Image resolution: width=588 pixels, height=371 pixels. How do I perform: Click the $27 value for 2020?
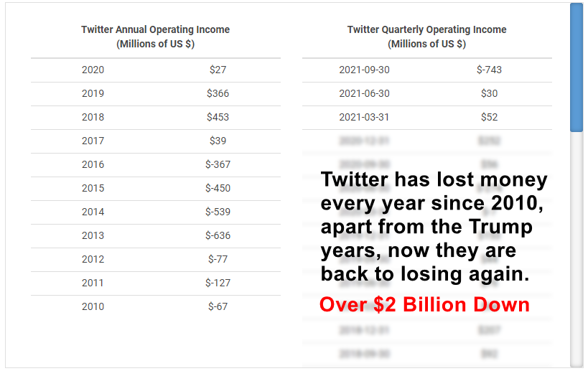[x=218, y=70]
